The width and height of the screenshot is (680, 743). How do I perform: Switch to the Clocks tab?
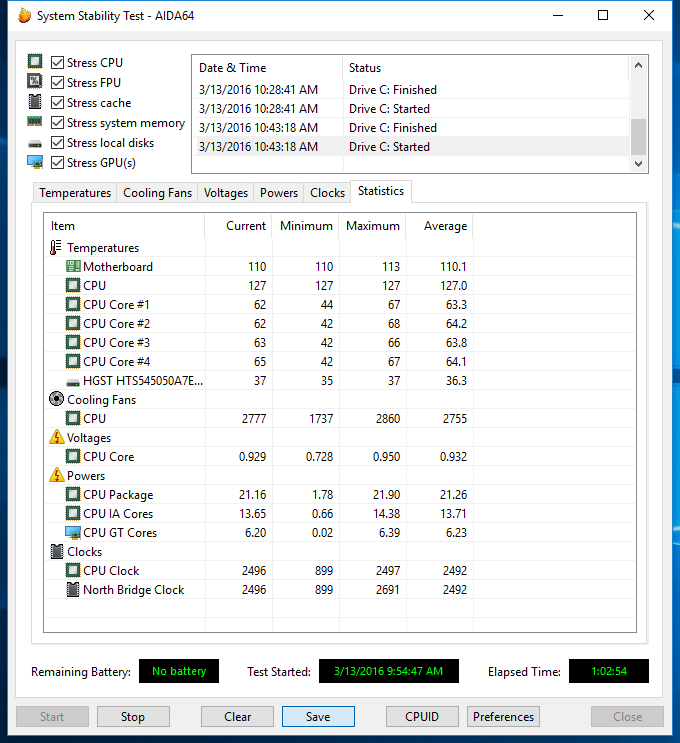coord(327,193)
